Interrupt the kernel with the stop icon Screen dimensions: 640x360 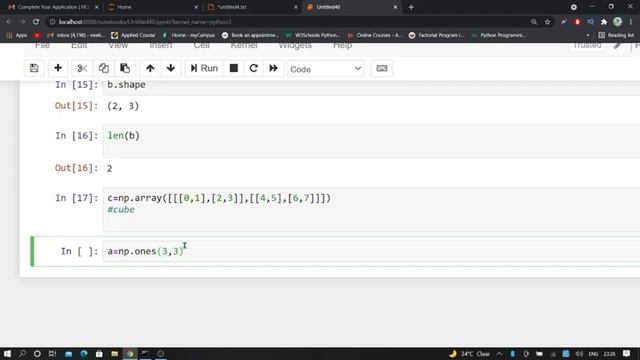(x=234, y=68)
